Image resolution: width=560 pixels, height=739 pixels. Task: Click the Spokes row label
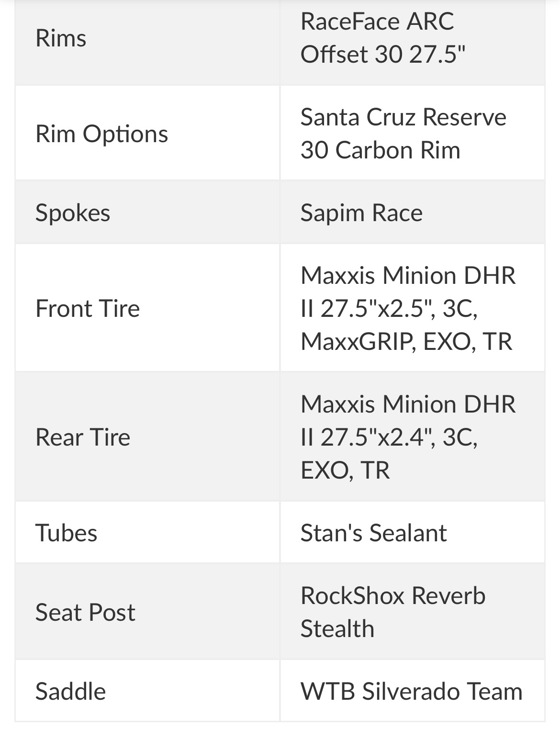coord(73,213)
